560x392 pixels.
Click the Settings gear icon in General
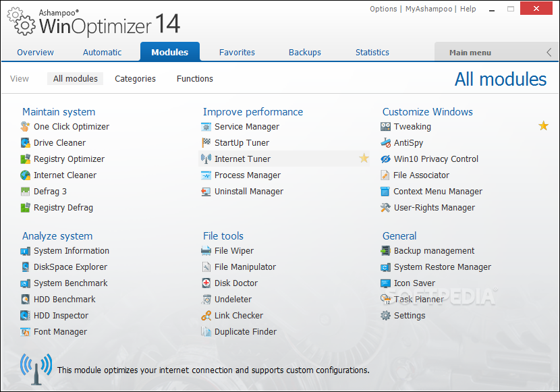[x=385, y=316]
